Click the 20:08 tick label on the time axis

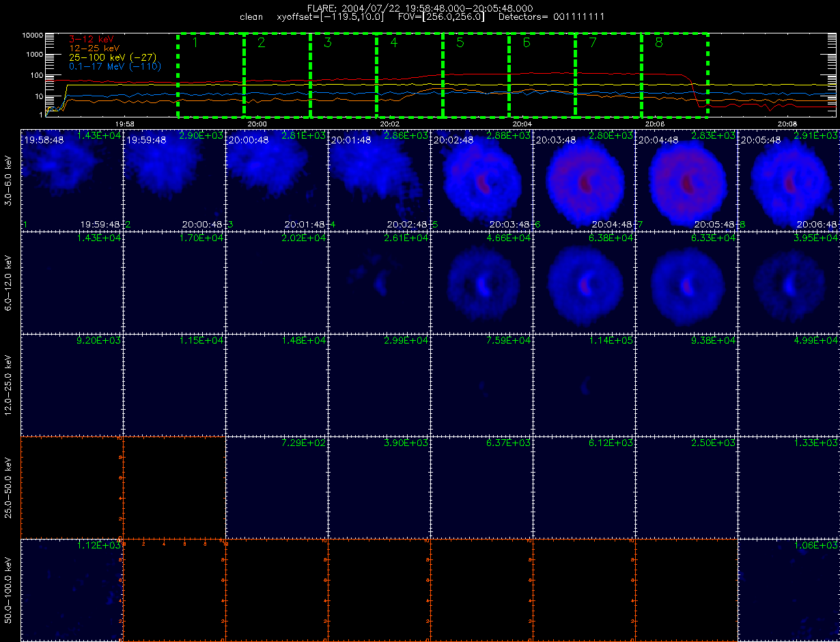coord(787,124)
